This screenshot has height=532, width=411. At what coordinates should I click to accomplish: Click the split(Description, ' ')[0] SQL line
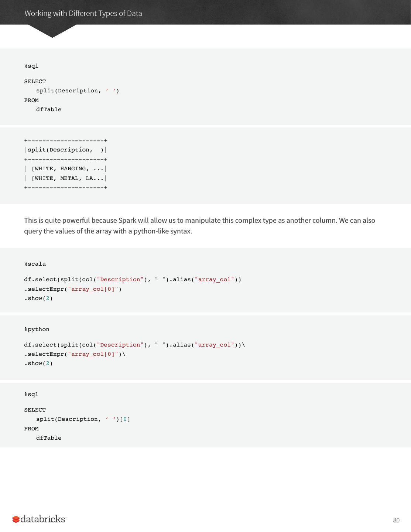point(83,419)
